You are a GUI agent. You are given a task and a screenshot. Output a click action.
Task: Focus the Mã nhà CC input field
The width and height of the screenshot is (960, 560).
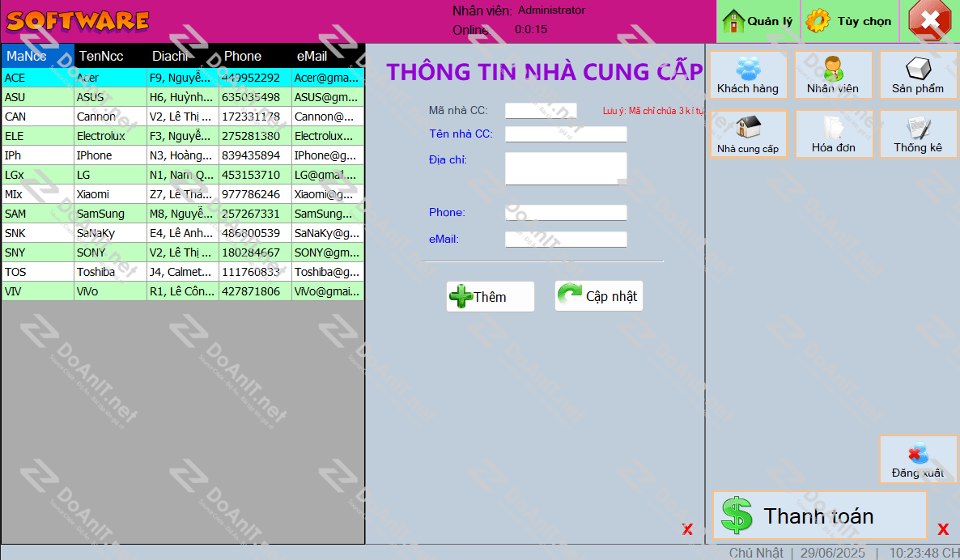[541, 111]
